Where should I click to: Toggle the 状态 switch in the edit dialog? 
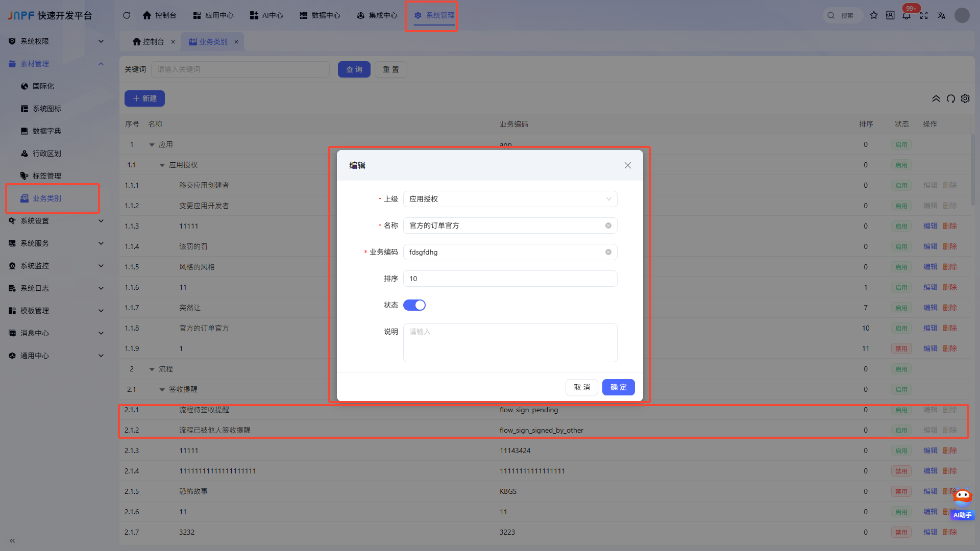click(414, 305)
